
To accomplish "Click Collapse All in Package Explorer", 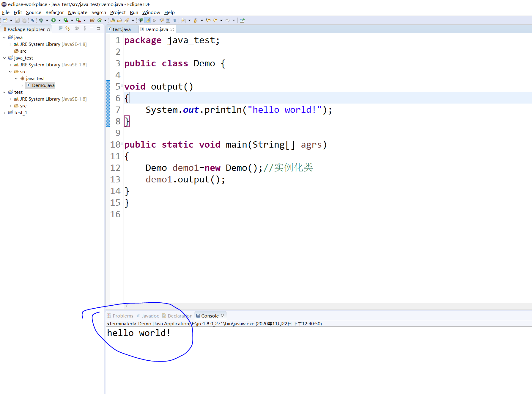I will 61,29.
